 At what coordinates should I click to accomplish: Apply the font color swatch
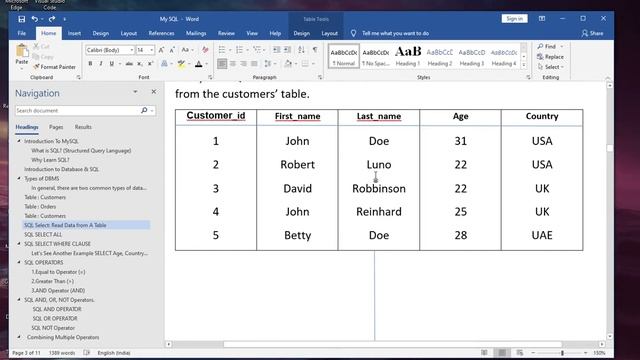coord(199,64)
